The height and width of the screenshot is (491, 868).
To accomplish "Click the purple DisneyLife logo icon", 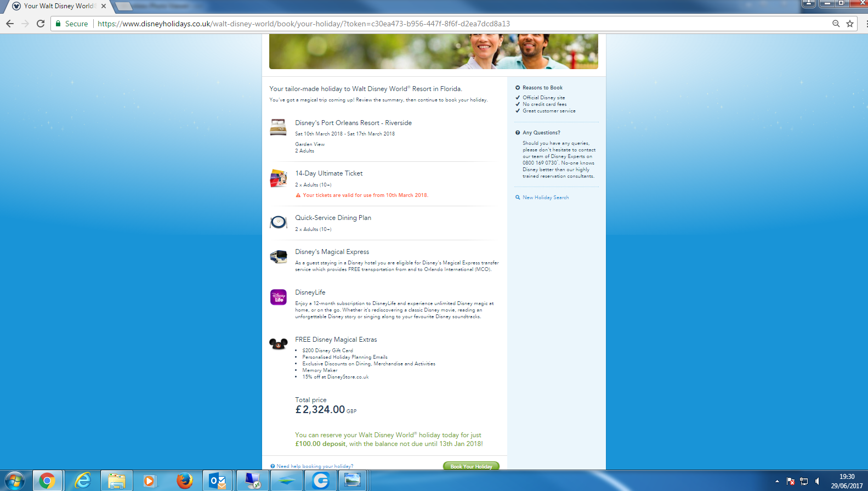I will pyautogui.click(x=279, y=297).
